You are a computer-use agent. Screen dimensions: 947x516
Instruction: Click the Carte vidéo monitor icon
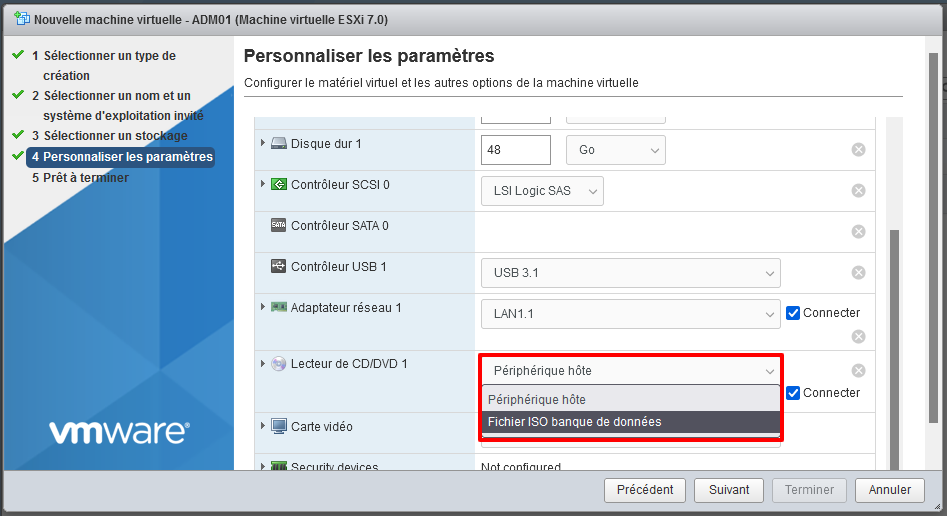click(279, 427)
